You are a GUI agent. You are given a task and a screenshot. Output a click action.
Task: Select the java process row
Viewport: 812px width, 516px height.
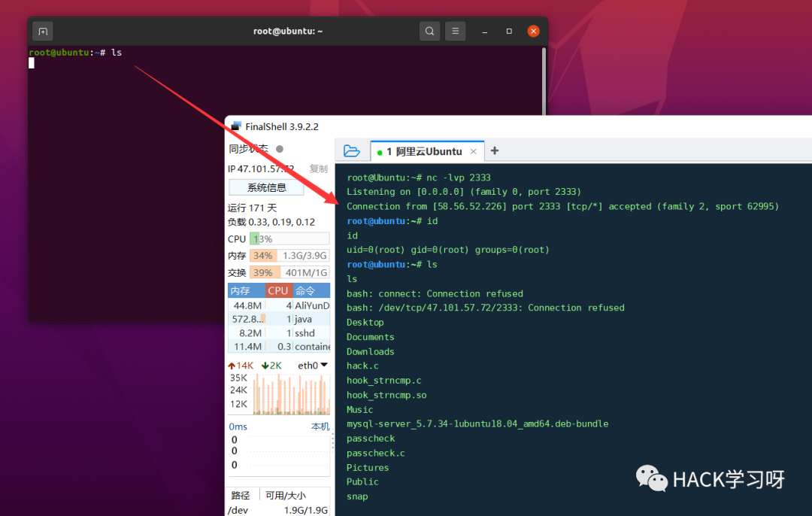pos(279,319)
